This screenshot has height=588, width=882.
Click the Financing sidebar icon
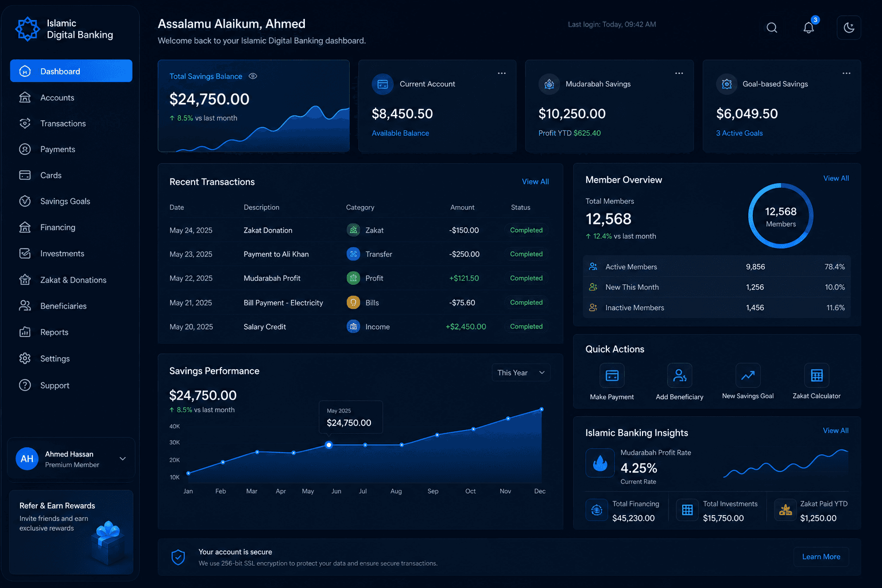click(25, 227)
